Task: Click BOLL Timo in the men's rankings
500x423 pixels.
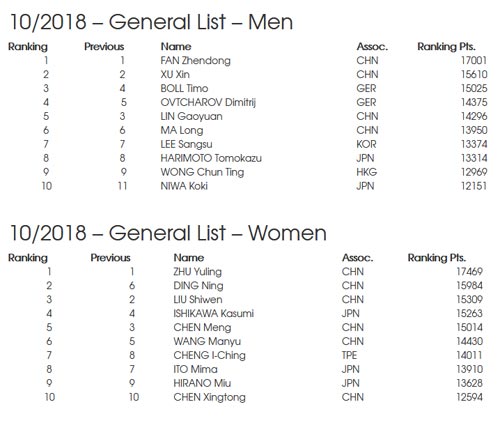Action: (x=184, y=89)
